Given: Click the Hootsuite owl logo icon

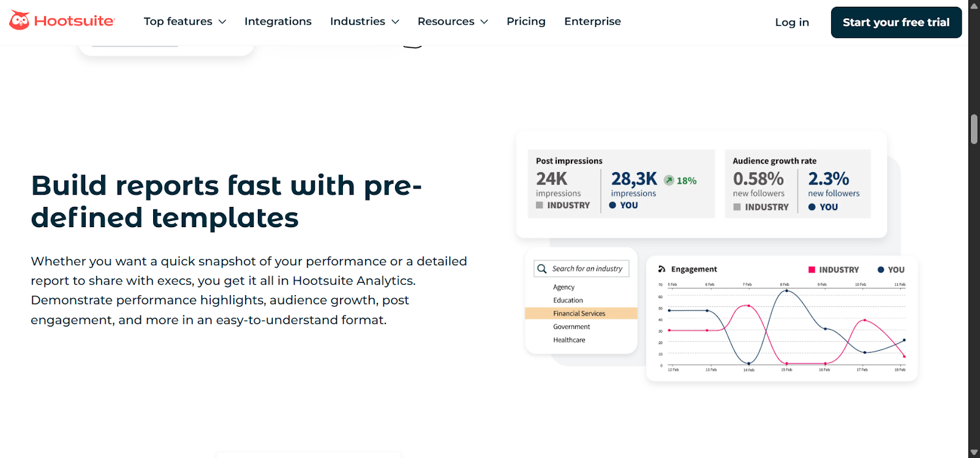Looking at the screenshot, I should tap(19, 21).
